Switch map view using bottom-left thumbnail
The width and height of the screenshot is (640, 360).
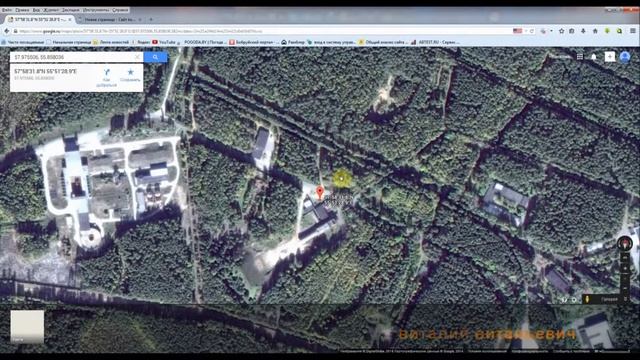27,326
